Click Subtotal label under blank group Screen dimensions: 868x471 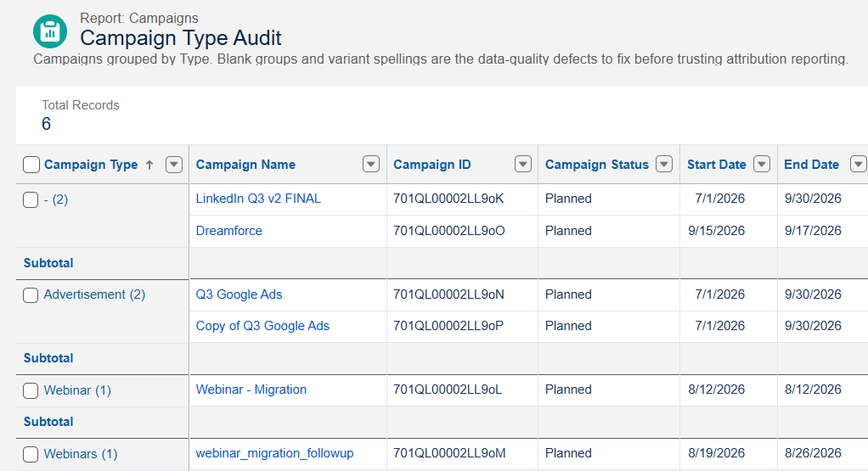pyautogui.click(x=48, y=263)
